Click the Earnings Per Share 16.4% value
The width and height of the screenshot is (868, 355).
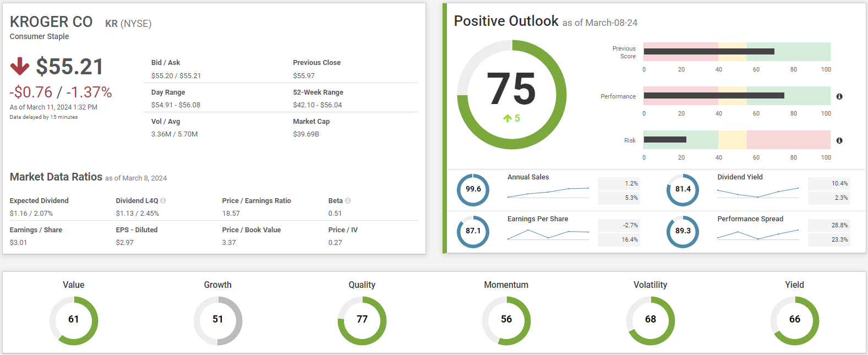[630, 239]
